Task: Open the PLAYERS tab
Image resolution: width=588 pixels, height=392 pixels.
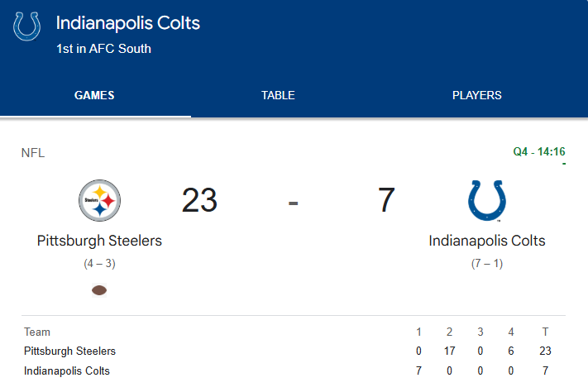Action: click(476, 95)
